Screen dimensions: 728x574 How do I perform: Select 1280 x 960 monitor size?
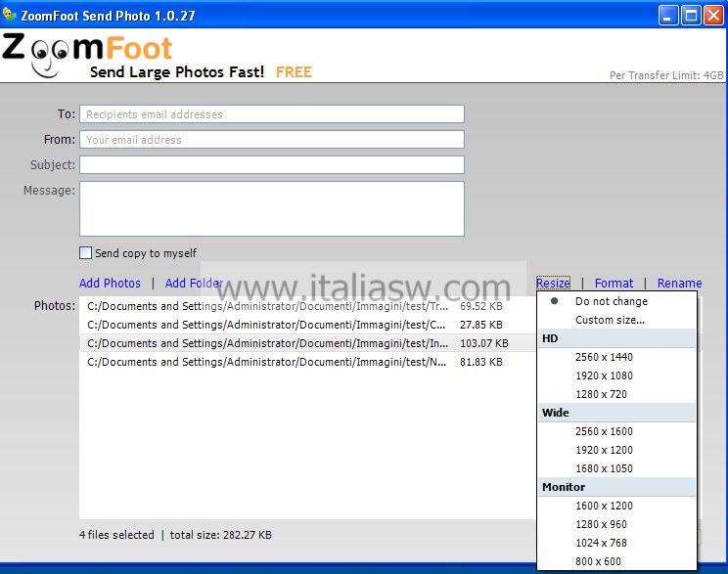(x=617, y=524)
